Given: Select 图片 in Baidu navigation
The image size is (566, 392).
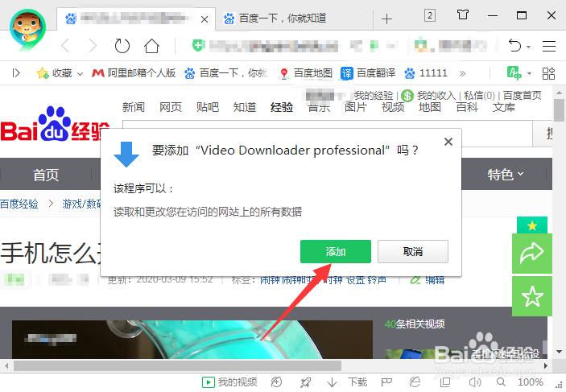Looking at the screenshot, I should 356,107.
